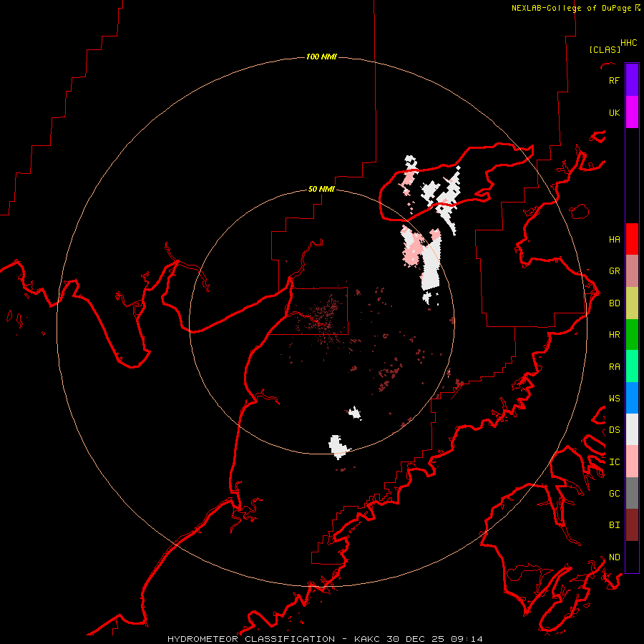The width and height of the screenshot is (644, 644).
Task: Select the BD yellow legend block
Action: pos(632,303)
